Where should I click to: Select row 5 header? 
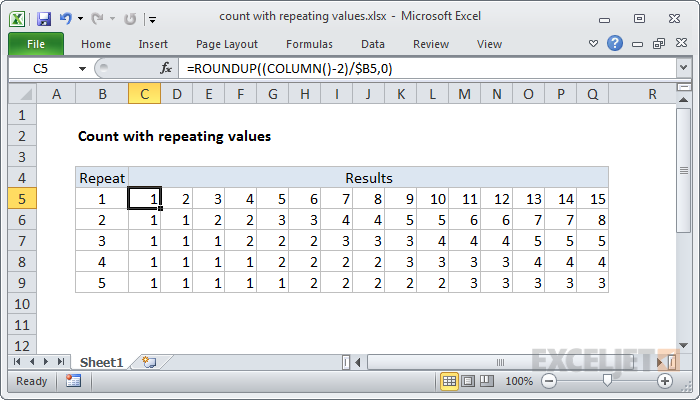(x=22, y=199)
